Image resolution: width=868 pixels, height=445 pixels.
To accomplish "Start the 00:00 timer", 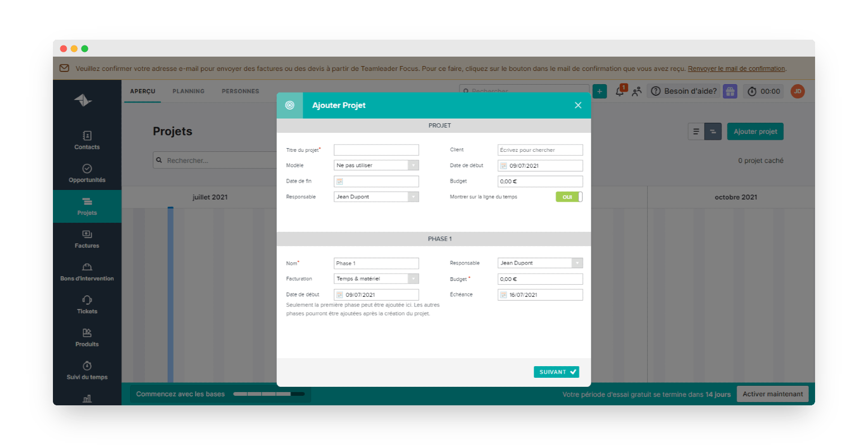I will 763,91.
